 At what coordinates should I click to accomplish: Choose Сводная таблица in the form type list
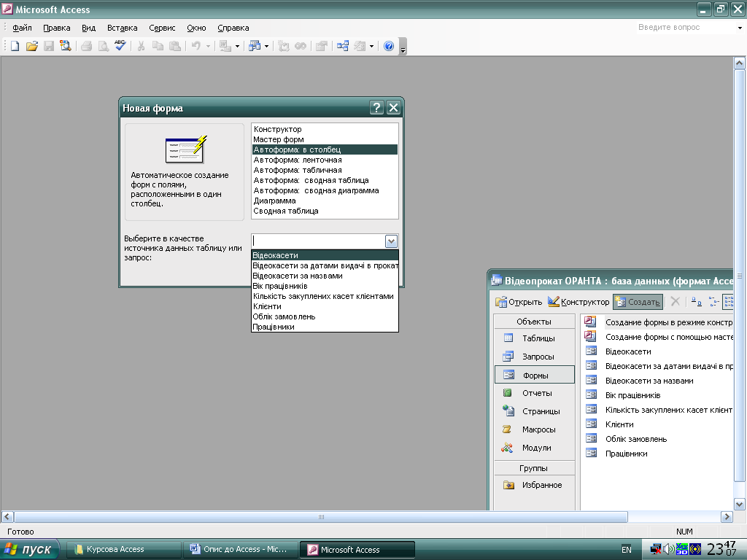[325, 211]
